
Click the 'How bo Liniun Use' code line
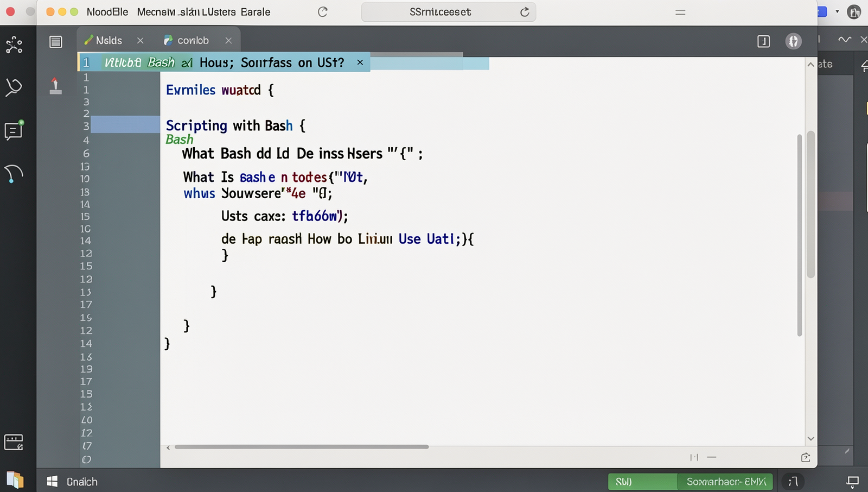[x=347, y=239]
